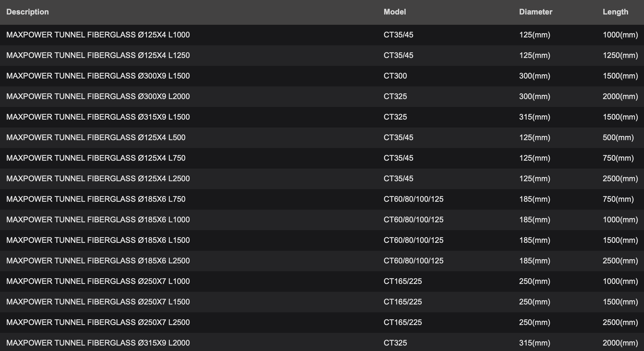Click model 'CT165/225' in the Ø250X7 L1000 row
Viewport: 644px width, 351px height.
(x=403, y=281)
